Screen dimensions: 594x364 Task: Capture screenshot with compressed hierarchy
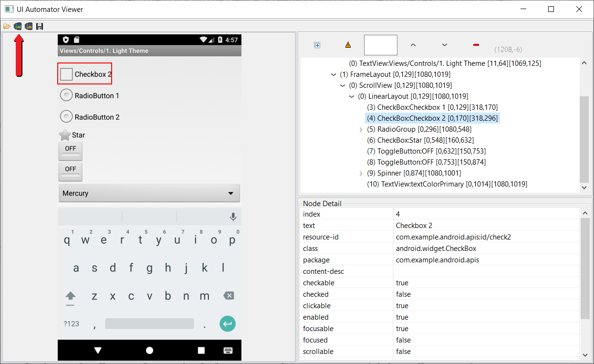pos(29,26)
